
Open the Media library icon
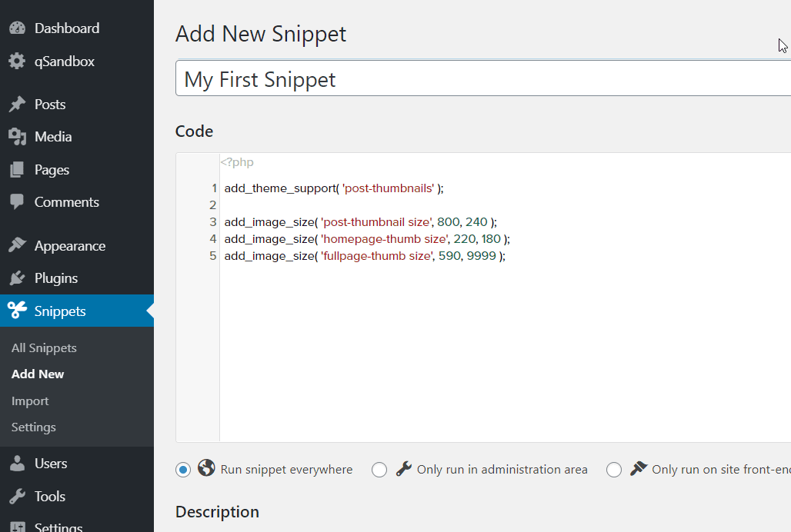coord(17,136)
